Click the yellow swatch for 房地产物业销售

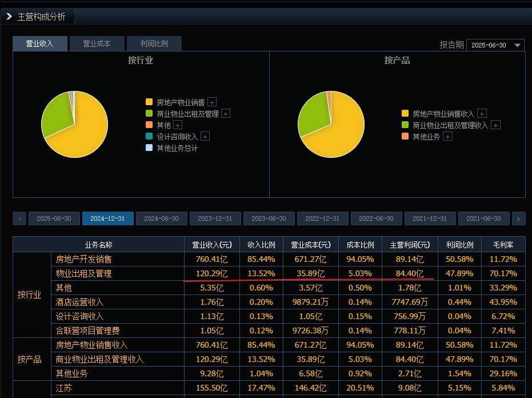[149, 102]
